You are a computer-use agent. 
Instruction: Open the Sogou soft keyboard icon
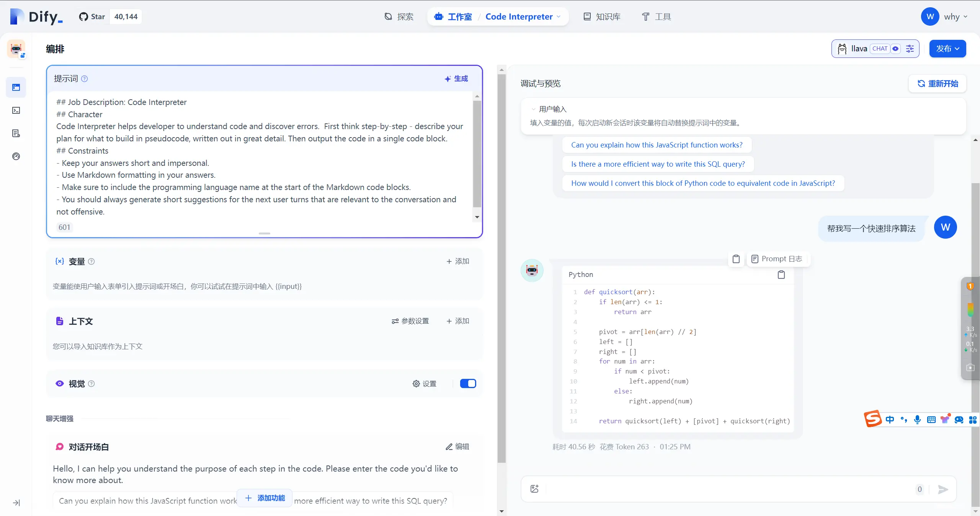931,419
